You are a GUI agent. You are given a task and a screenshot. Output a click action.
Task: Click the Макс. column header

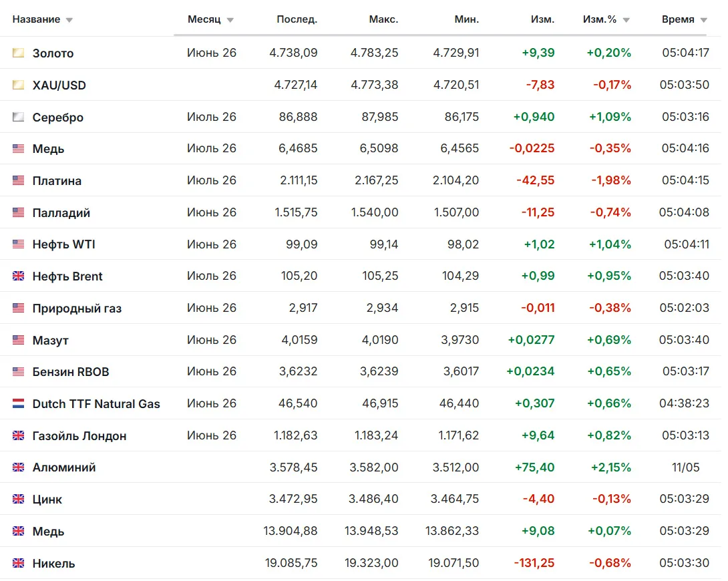[383, 19]
